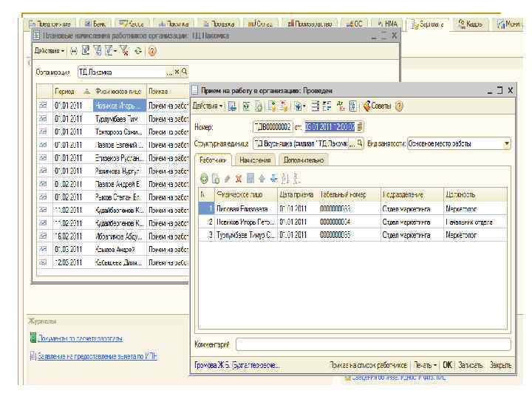Select the 16.02.2011 row in list
Viewport: 532px width, 399px height.
click(112, 236)
